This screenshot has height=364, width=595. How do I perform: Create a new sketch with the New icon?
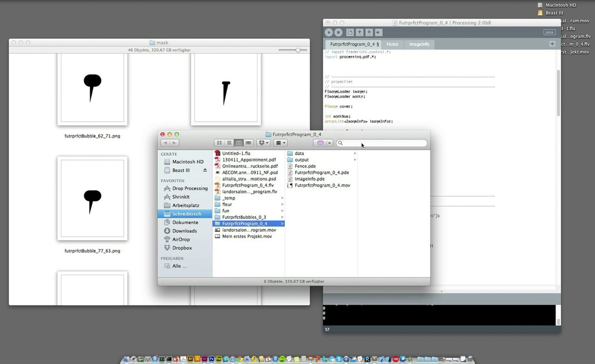pos(350,32)
